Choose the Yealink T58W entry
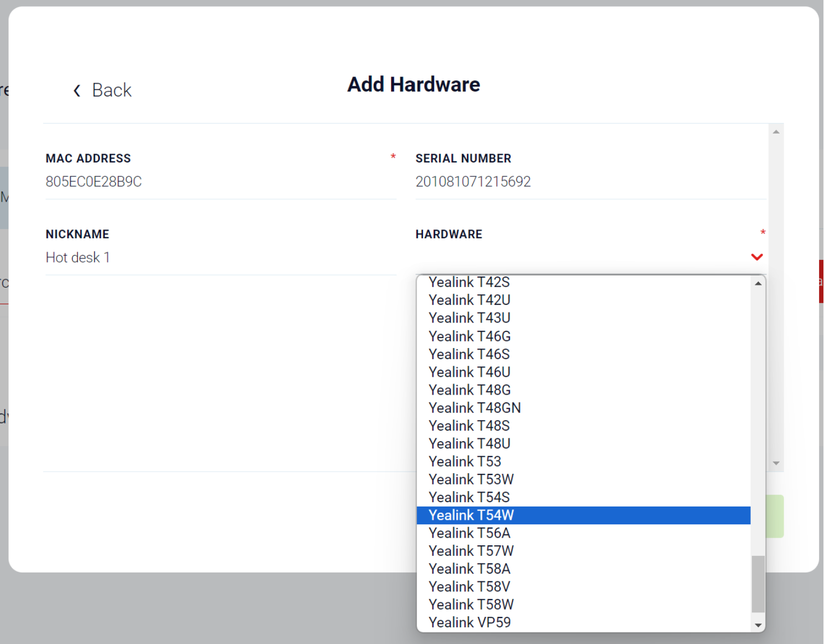The width and height of the screenshot is (824, 644). (583, 605)
